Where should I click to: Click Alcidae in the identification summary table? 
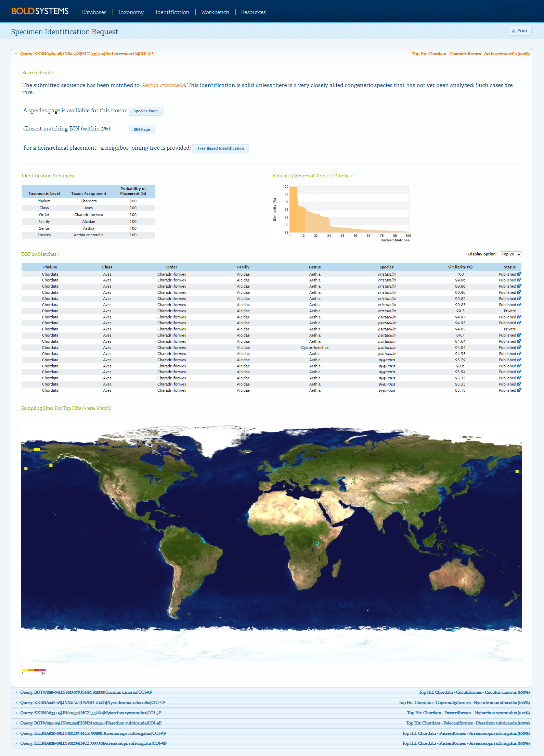click(89, 222)
